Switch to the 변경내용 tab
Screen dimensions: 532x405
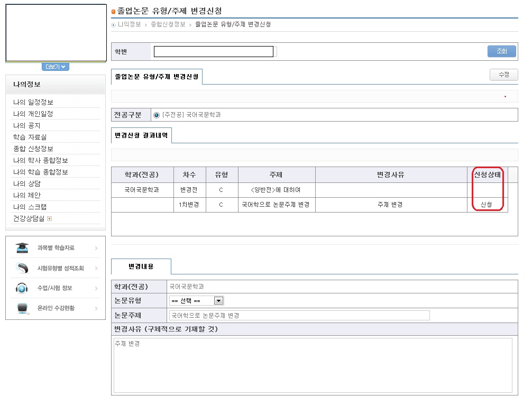(141, 266)
